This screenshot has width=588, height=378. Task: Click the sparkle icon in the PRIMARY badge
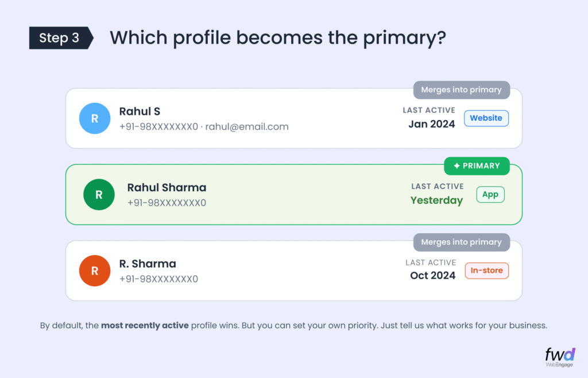tap(457, 166)
